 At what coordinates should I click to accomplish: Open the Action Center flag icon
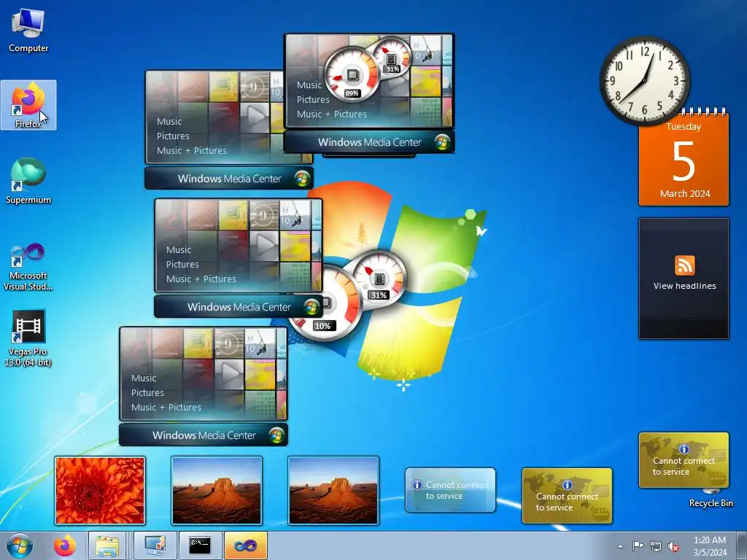coord(638,546)
